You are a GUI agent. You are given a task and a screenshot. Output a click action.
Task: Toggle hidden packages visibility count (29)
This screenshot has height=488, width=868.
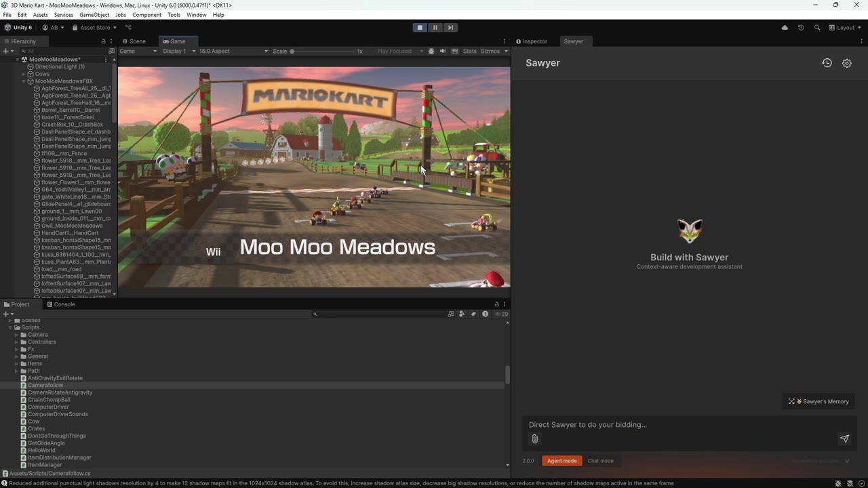coord(502,314)
